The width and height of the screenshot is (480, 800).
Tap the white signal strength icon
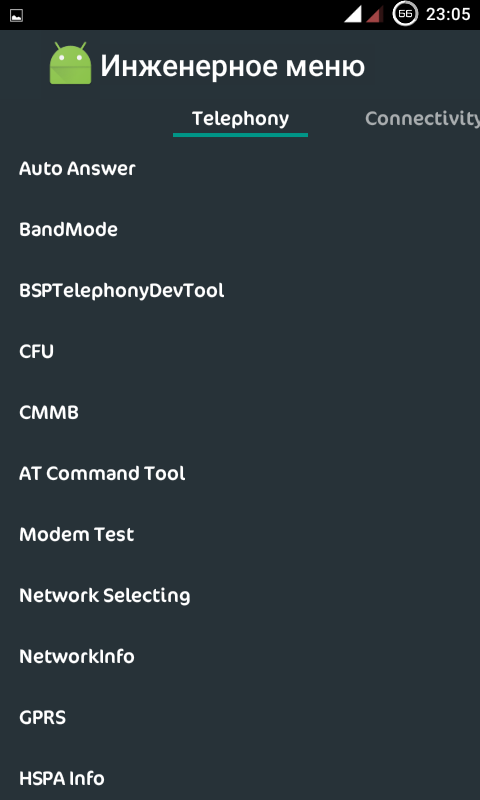(353, 14)
